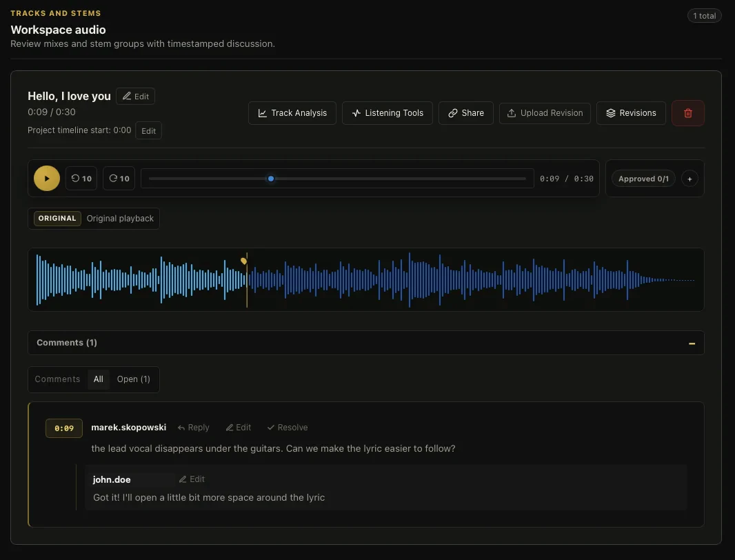
Task: Click the playback progress bar track
Action: click(x=337, y=179)
